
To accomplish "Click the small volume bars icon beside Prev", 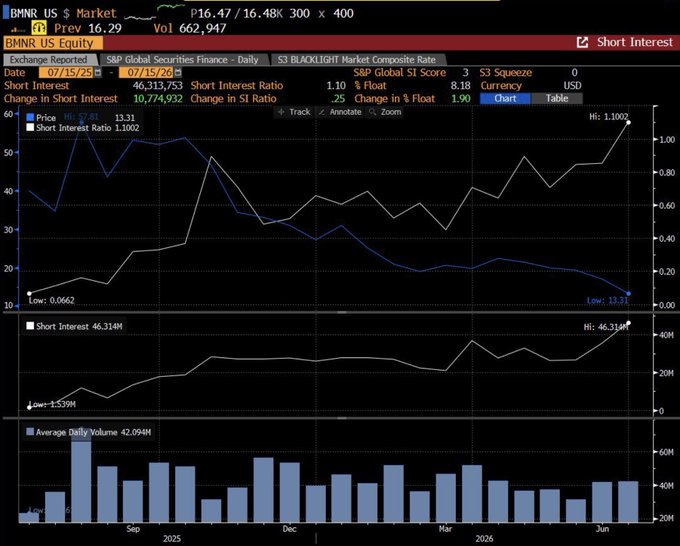I will pos(18,29).
